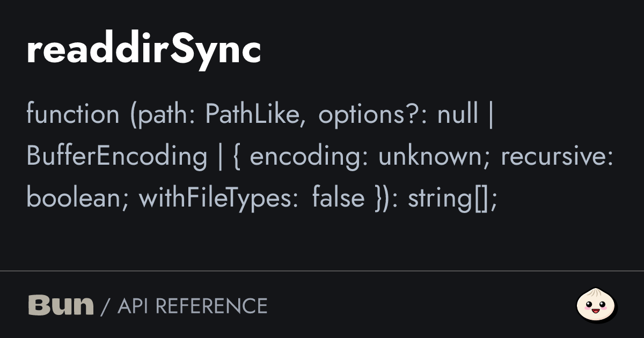The image size is (644, 338).
Task: Click the horizontal divider line above footer
Action: [x=322, y=271]
